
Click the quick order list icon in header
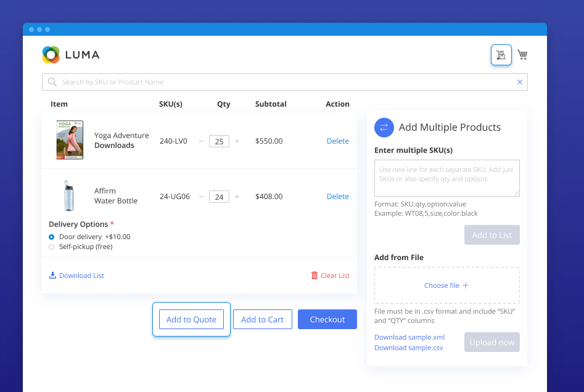coord(501,55)
